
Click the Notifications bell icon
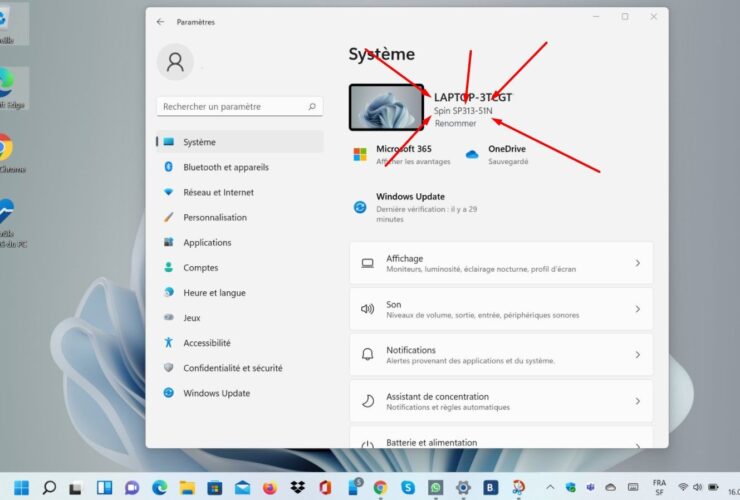367,354
